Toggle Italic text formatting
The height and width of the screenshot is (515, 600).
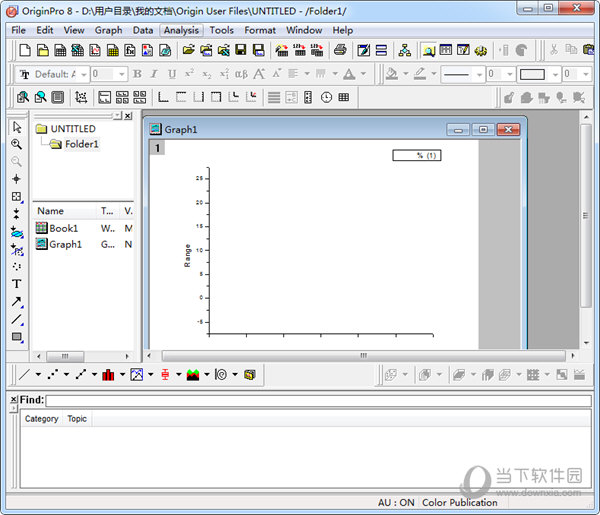tap(154, 74)
